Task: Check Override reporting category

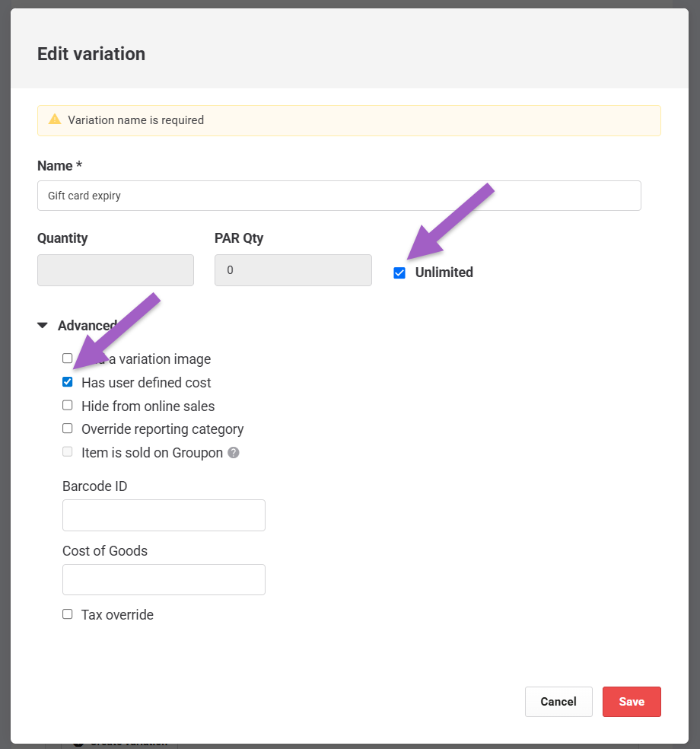Action: [68, 429]
